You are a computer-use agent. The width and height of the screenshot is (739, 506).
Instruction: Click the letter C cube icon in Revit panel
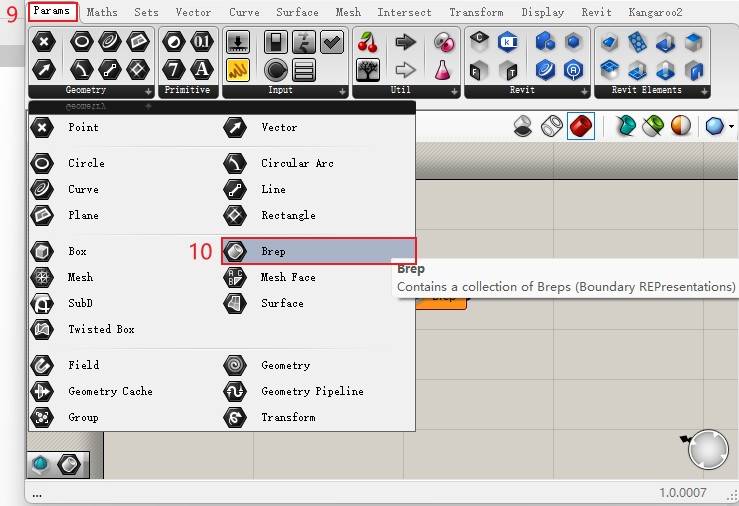[479, 42]
